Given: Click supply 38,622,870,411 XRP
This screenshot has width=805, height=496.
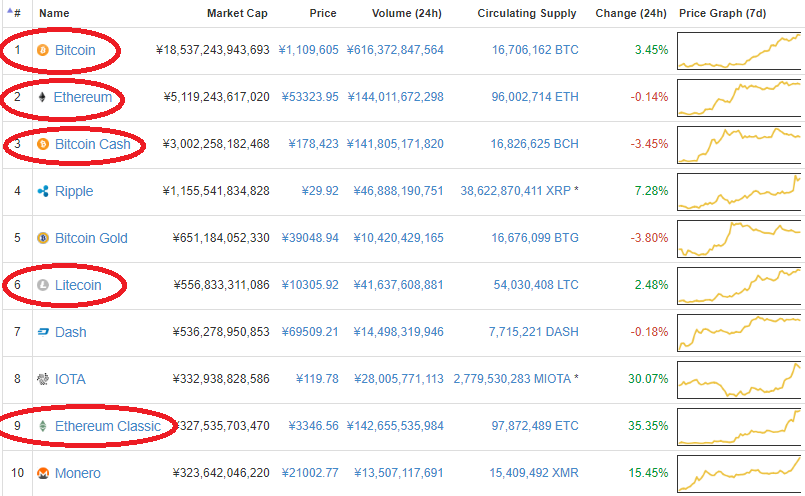Looking at the screenshot, I should 515,191.
